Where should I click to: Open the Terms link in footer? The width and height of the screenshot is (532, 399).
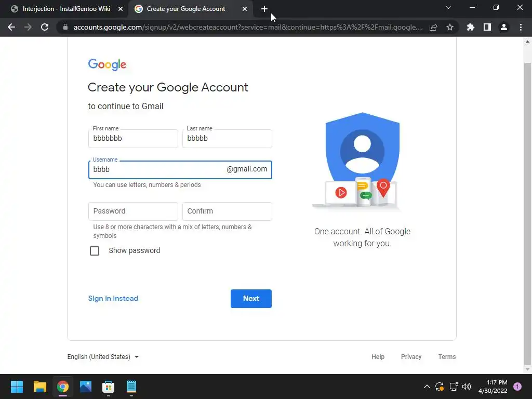(447, 356)
